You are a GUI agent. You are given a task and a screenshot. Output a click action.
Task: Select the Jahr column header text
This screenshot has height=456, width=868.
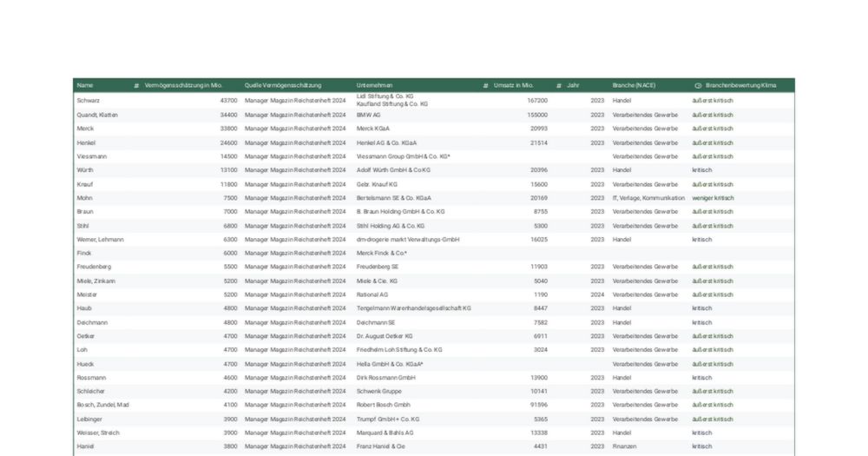[x=573, y=85]
